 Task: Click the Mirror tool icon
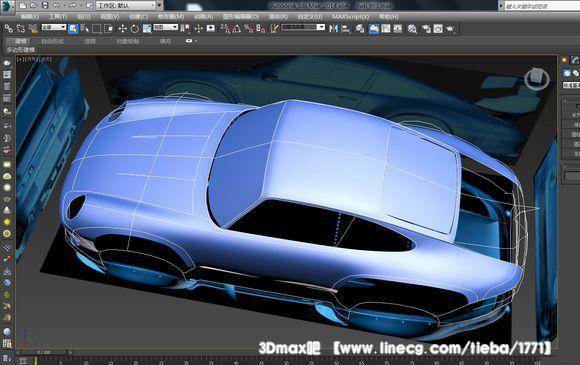point(333,28)
